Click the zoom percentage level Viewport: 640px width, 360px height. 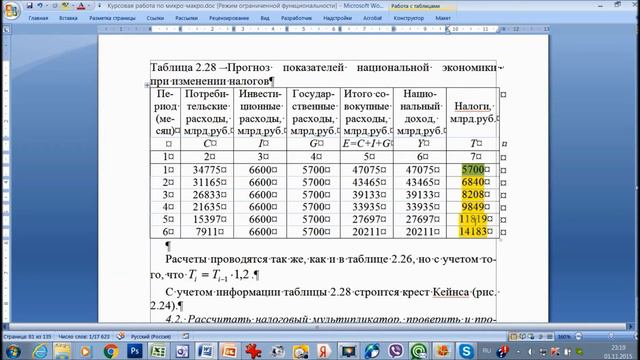(564, 337)
